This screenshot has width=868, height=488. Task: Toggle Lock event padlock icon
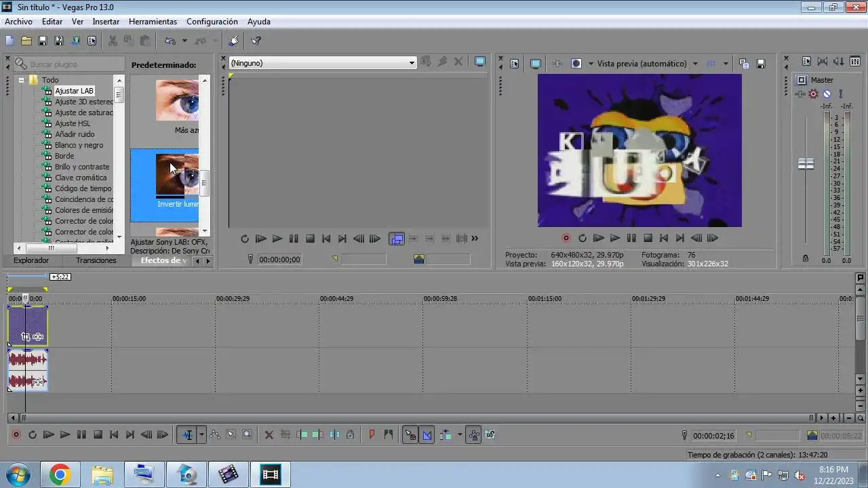(350, 435)
